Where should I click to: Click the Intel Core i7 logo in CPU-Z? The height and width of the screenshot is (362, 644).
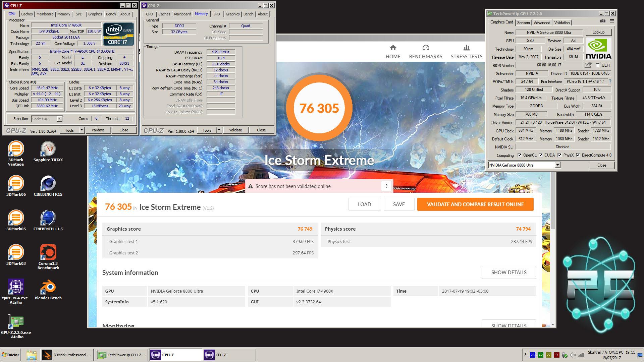tap(118, 34)
